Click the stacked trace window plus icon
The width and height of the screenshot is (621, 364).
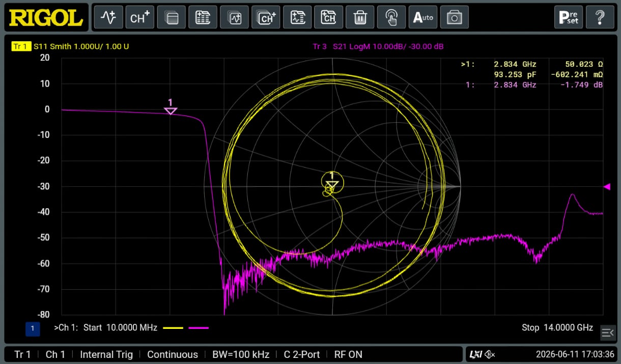click(x=234, y=18)
